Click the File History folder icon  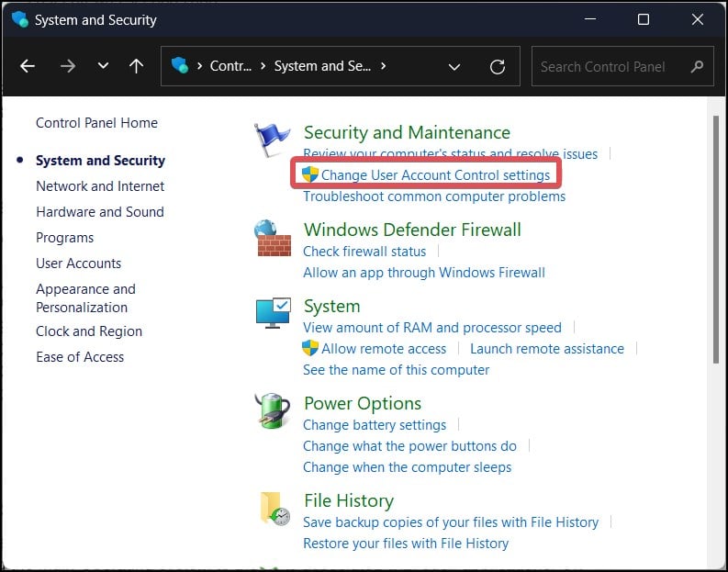pos(274,509)
